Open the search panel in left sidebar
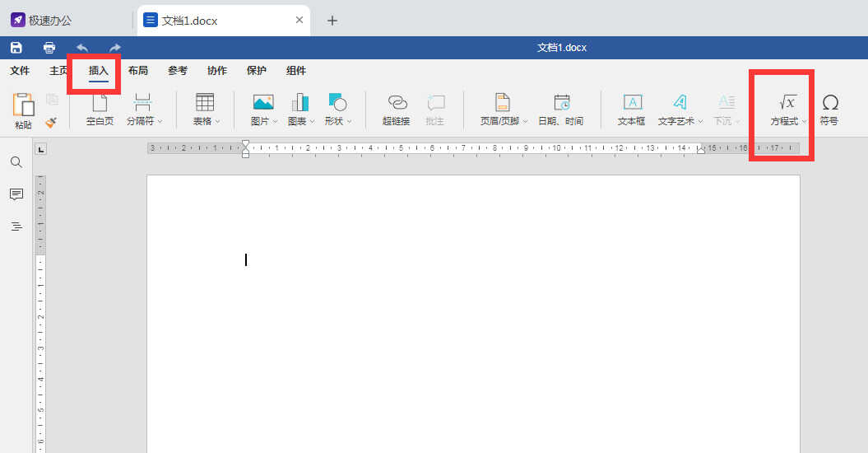 click(16, 162)
